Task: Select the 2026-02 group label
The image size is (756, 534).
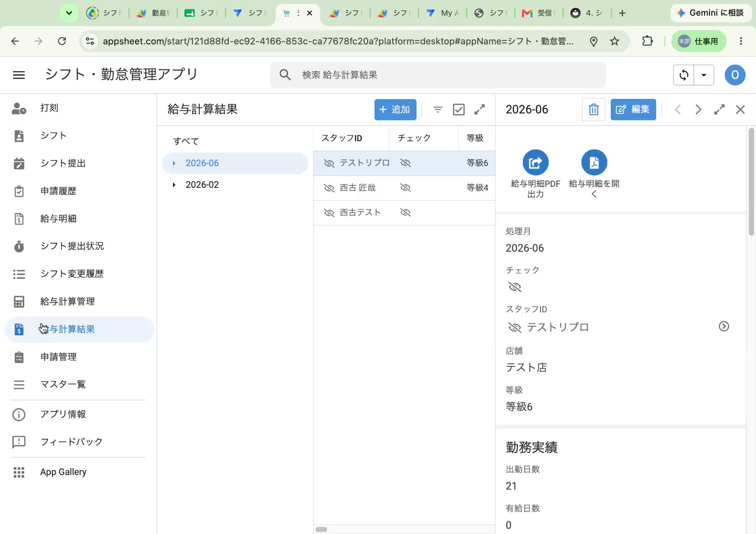Action: pyautogui.click(x=202, y=185)
